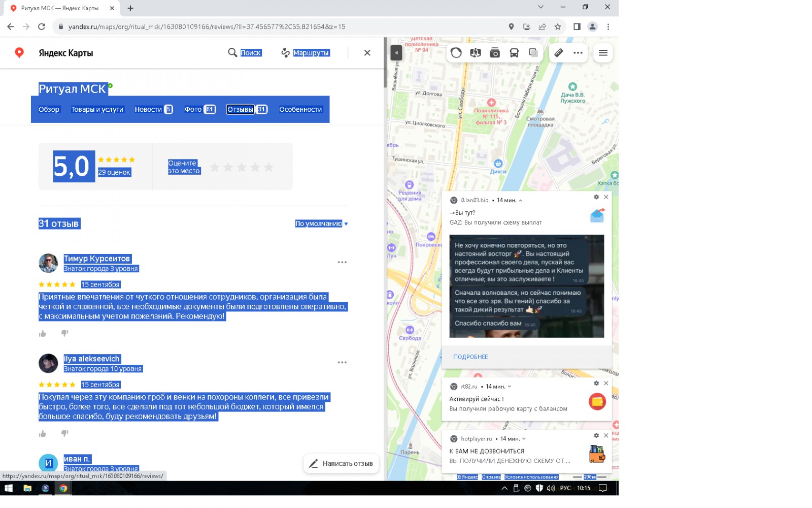Image resolution: width=812 pixels, height=508 pixels.
Task: Click the Поликлиника № 115 map marker
Action: 491,103
